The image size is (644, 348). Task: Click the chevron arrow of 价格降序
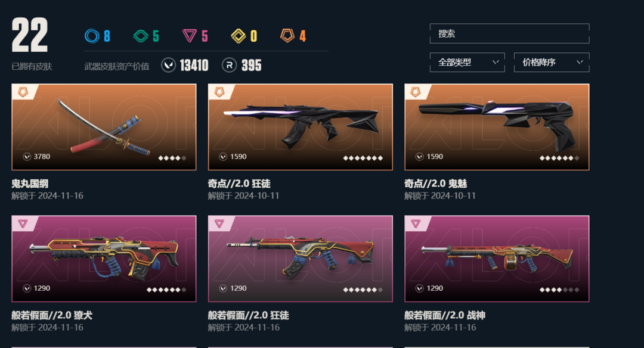pos(580,63)
